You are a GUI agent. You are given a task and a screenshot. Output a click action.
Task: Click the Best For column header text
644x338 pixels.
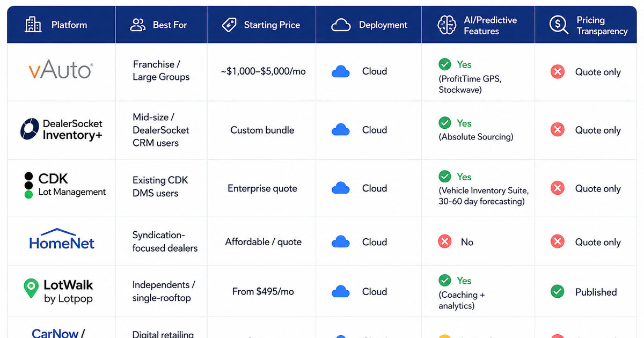tap(170, 25)
